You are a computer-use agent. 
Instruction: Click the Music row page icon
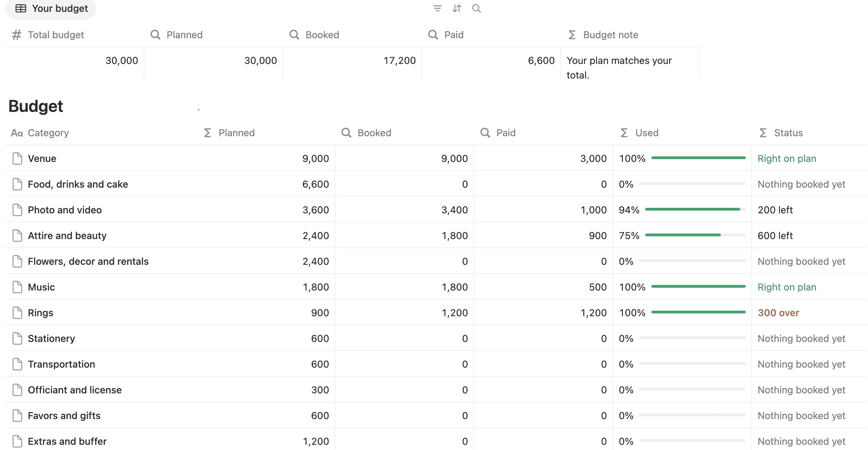tap(17, 287)
